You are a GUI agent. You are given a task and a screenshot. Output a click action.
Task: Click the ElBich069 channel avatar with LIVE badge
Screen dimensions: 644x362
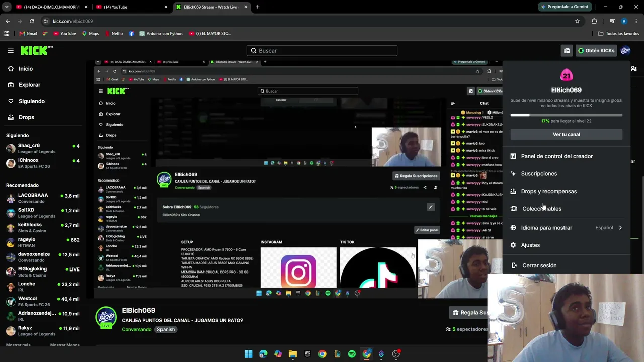[106, 318]
